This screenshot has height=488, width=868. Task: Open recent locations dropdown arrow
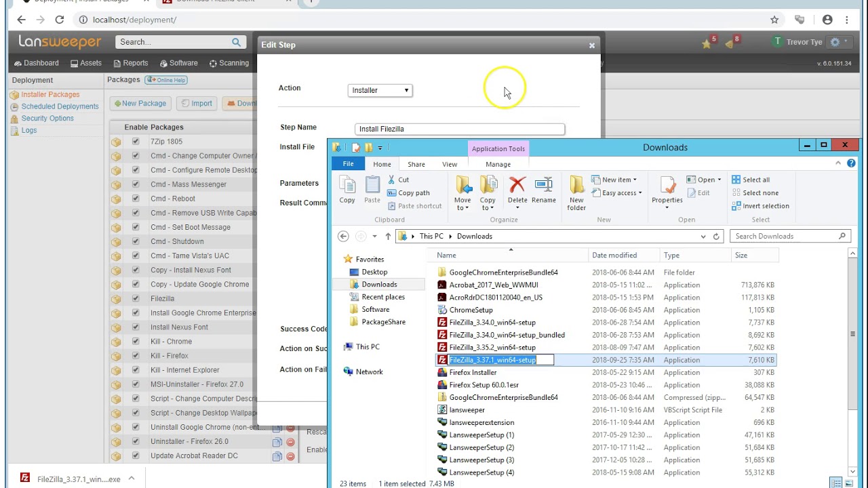pyautogui.click(x=374, y=237)
